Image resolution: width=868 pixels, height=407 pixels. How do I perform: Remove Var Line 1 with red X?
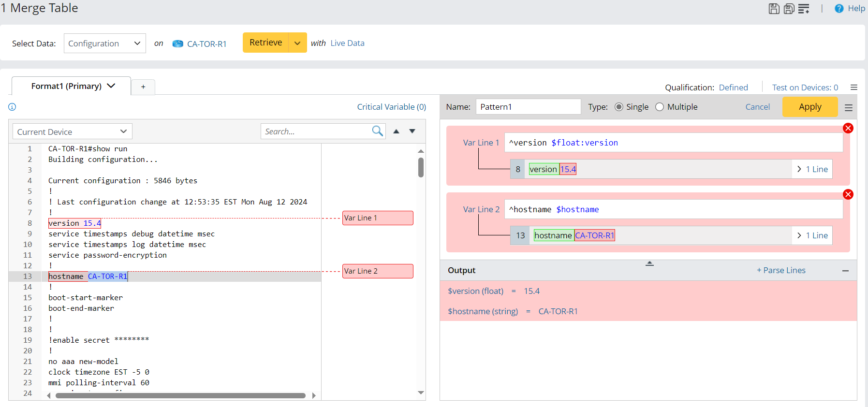point(848,128)
